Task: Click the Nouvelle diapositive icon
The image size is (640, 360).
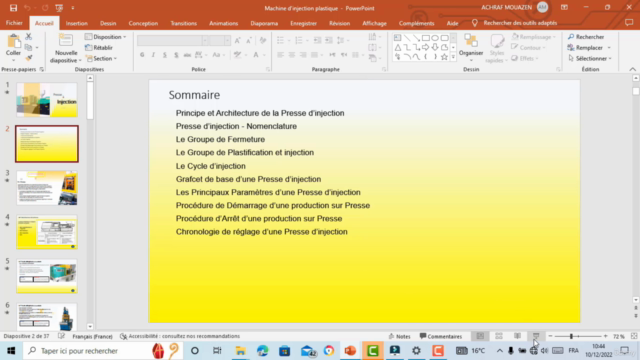Action: click(65, 41)
